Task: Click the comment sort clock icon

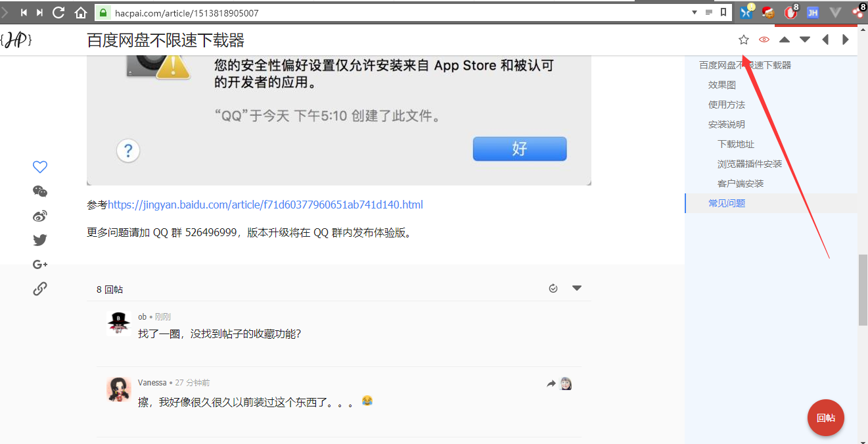Action: pos(553,288)
